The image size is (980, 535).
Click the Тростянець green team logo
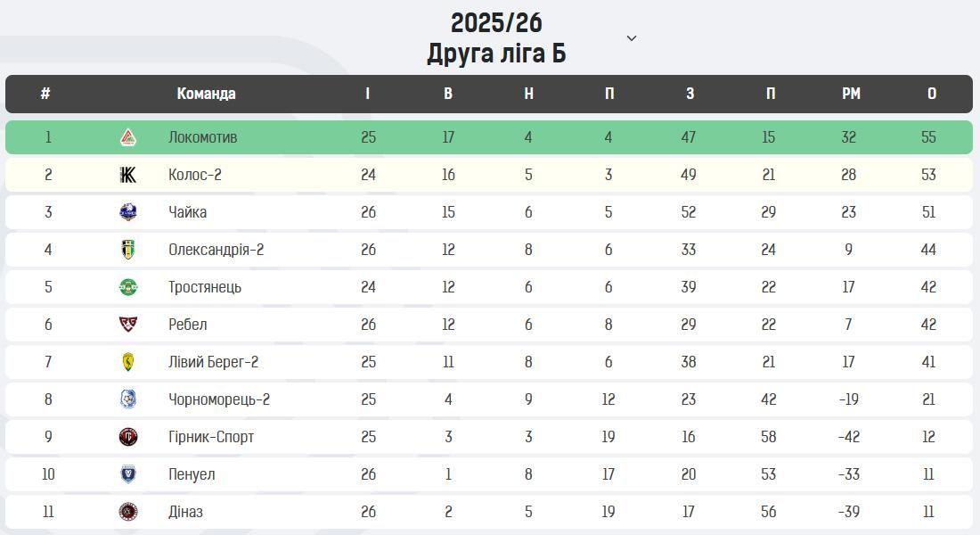tap(128, 287)
